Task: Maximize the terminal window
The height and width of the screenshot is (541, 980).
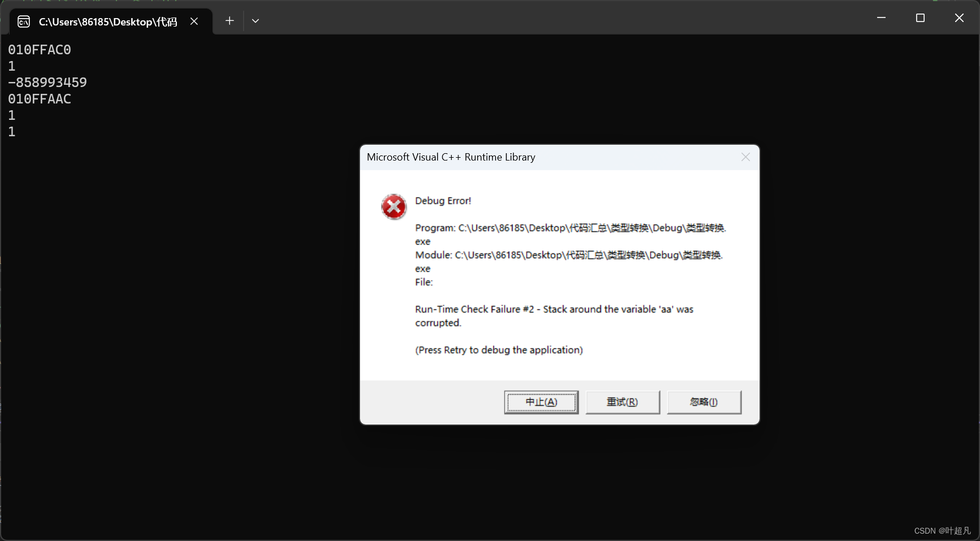Action: pyautogui.click(x=920, y=18)
